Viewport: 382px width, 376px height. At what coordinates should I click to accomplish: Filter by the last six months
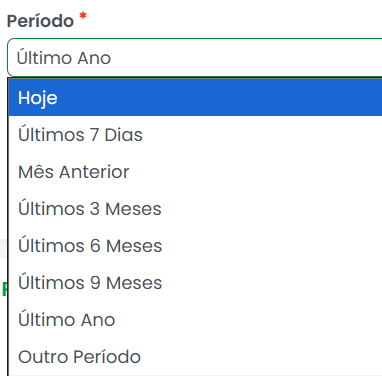point(195,246)
